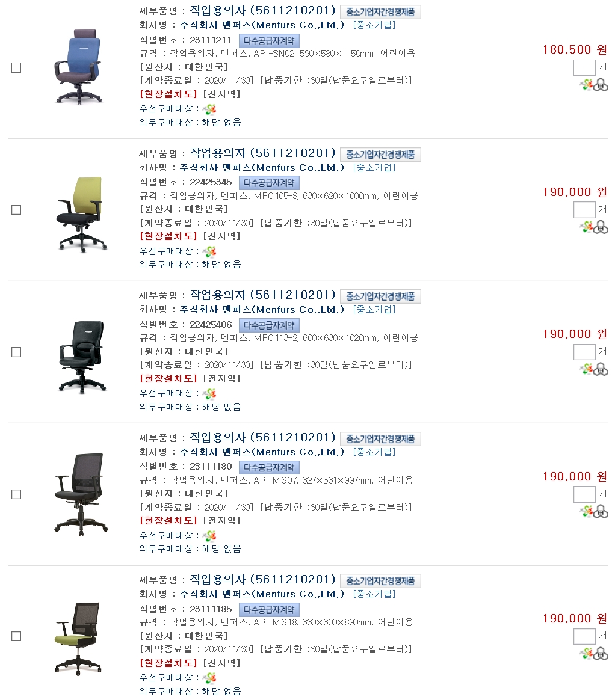This screenshot has height=700, width=615.
Task: Click the green certification icon beside the 180,500 won price
Action: [x=586, y=84]
